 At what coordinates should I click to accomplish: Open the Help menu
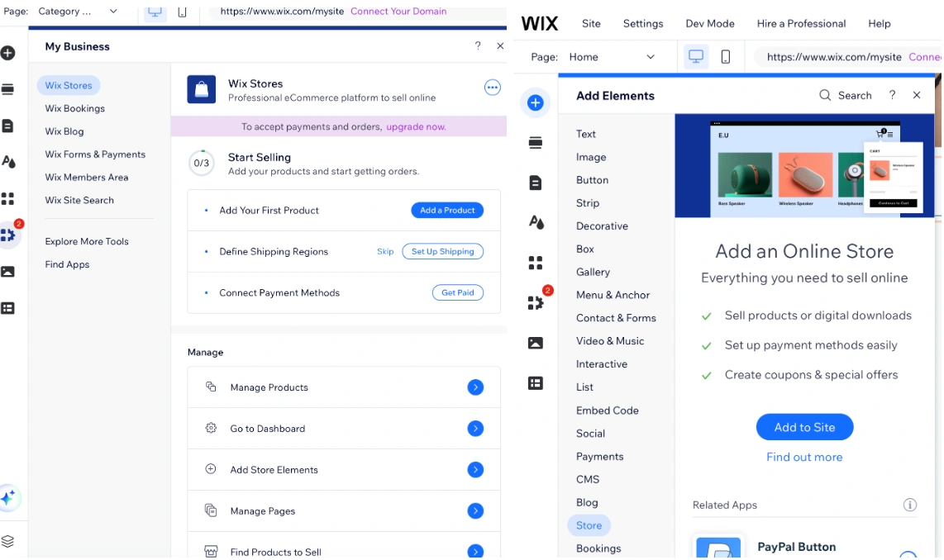coord(879,23)
